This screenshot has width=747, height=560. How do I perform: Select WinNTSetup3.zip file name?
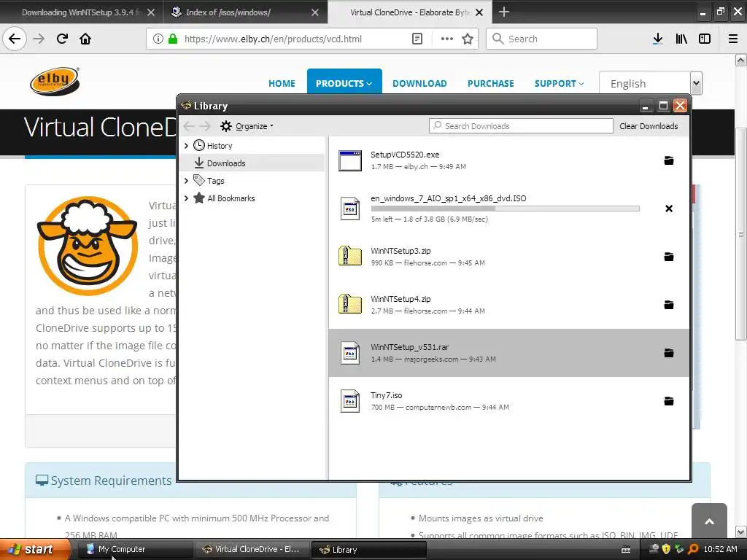[x=400, y=251]
